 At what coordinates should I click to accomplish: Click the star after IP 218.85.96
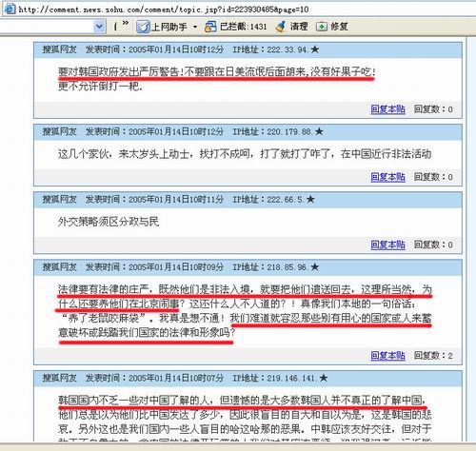[315, 267]
